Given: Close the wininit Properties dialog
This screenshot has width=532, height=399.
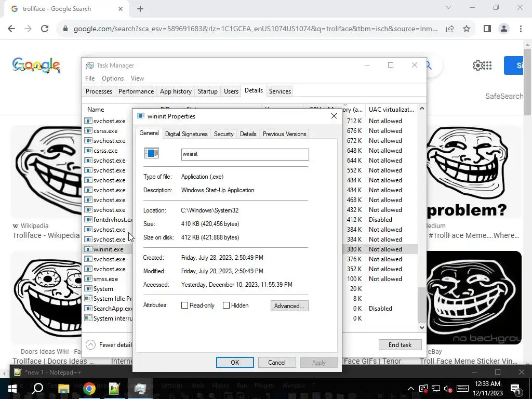Looking at the screenshot, I should point(334,116).
